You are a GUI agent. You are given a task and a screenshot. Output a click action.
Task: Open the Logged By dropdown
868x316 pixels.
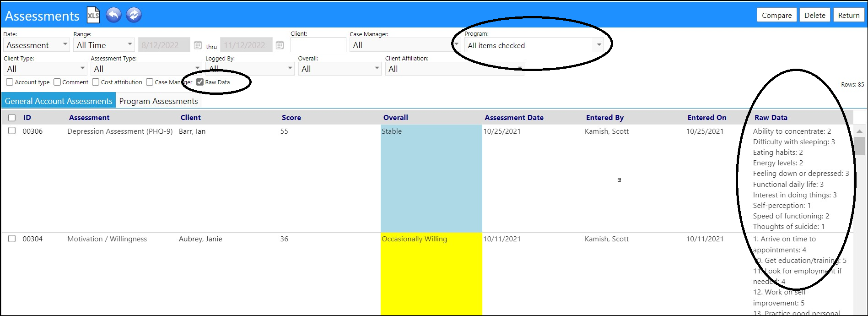coord(250,69)
